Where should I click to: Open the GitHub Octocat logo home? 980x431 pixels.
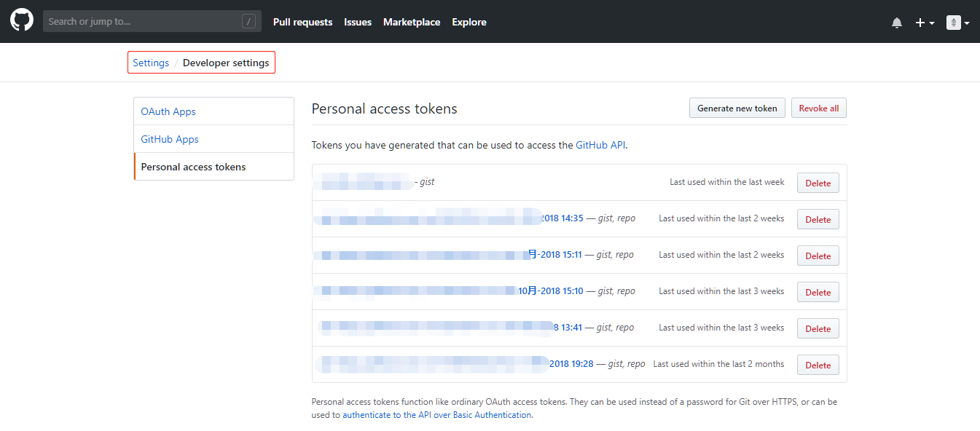click(22, 20)
